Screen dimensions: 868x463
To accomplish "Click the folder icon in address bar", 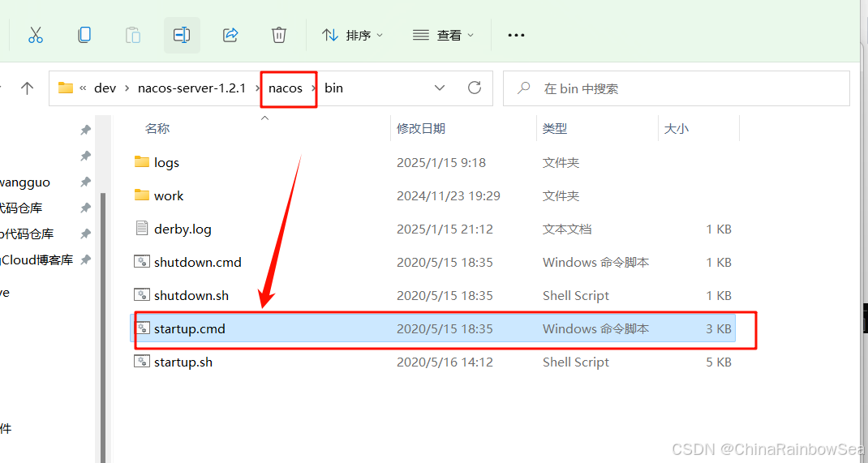I will pos(66,88).
